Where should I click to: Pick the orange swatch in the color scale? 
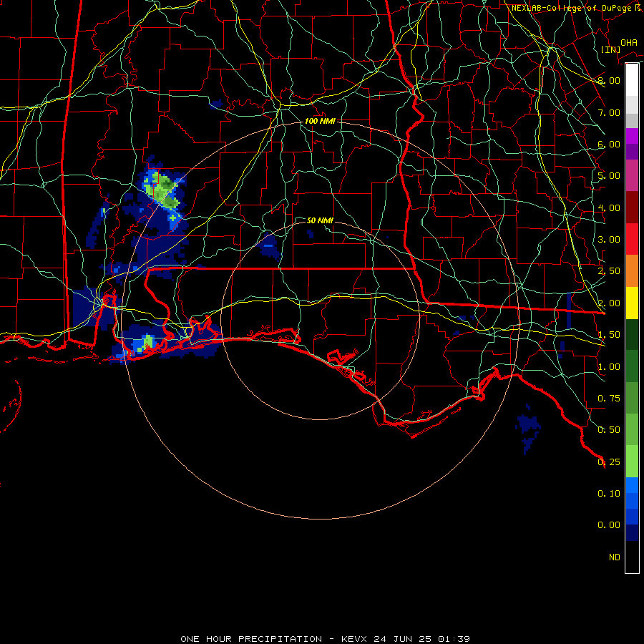coord(632,271)
